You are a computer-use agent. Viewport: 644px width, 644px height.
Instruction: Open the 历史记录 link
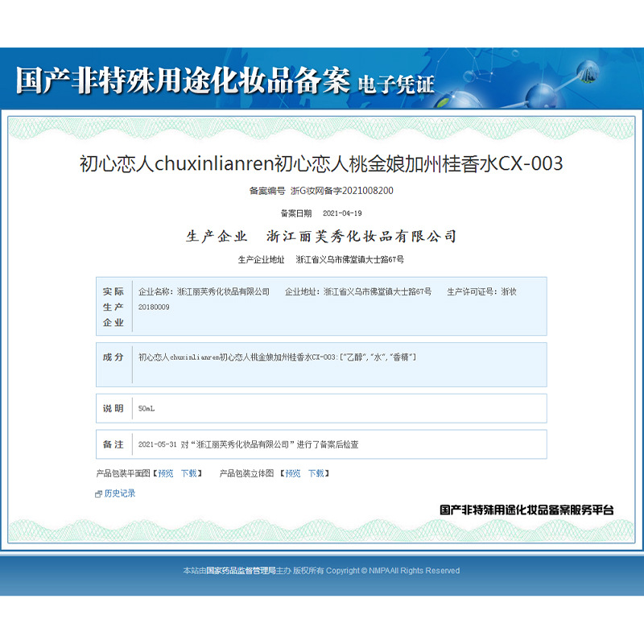tap(120, 493)
